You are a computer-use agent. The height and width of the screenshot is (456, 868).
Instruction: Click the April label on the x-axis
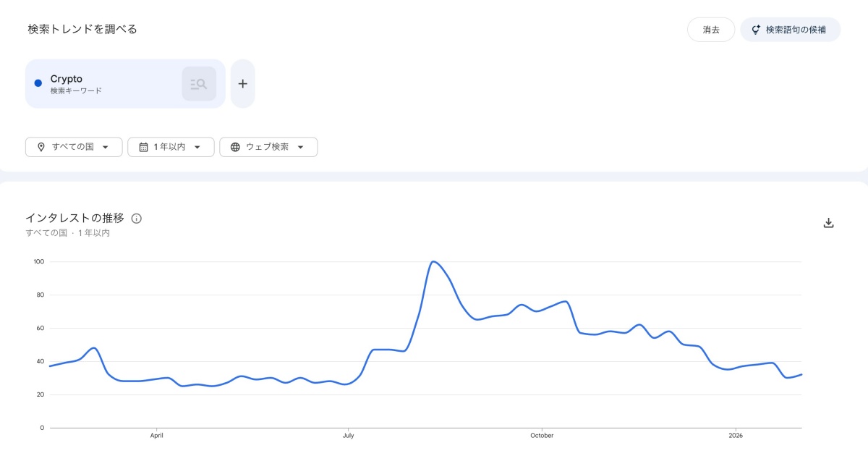[156, 435]
